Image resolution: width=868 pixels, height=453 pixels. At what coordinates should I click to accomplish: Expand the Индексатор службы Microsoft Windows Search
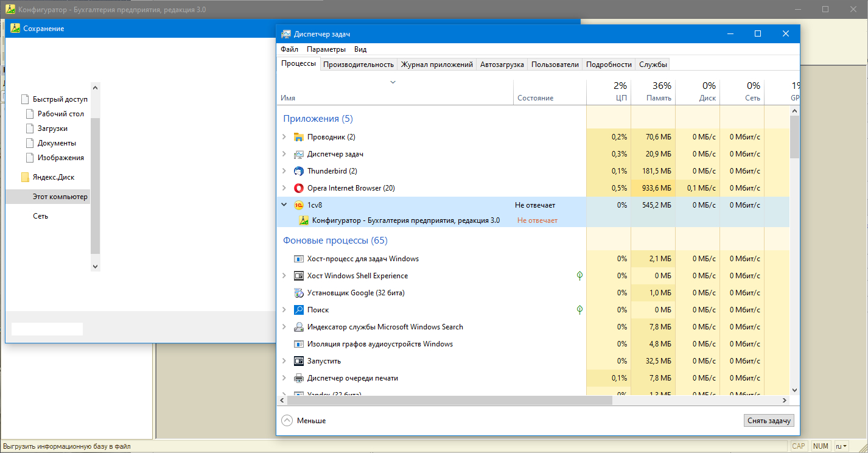tap(284, 327)
